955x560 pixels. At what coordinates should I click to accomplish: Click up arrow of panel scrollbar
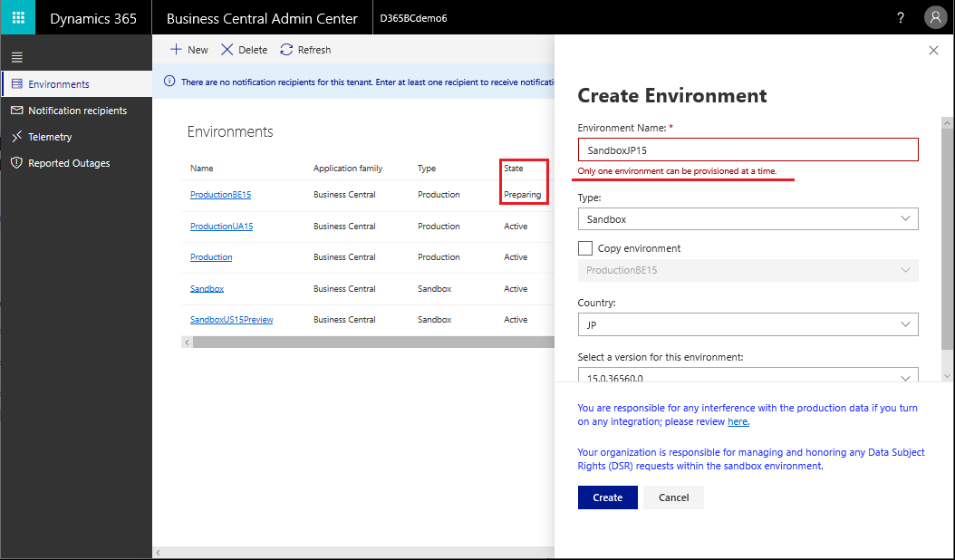[x=947, y=122]
